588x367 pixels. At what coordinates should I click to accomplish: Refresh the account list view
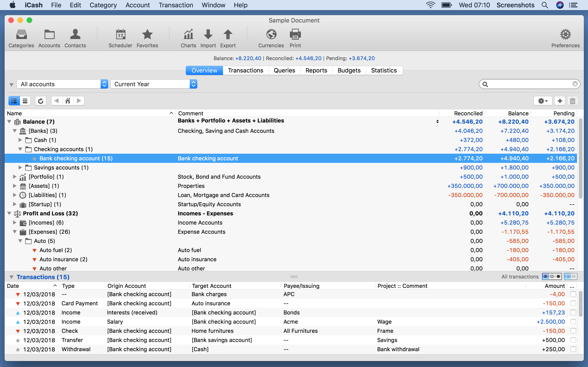click(41, 101)
